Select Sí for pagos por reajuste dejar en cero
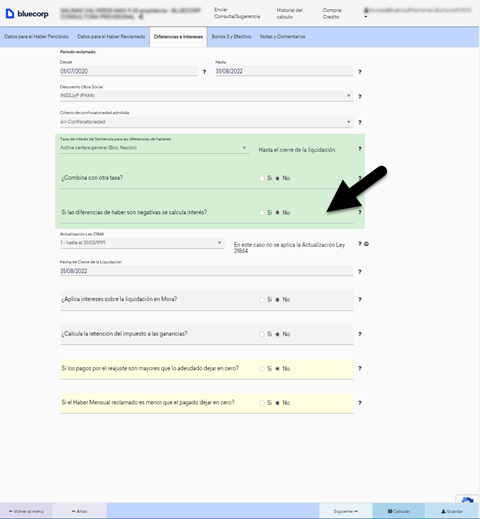 (x=262, y=369)
